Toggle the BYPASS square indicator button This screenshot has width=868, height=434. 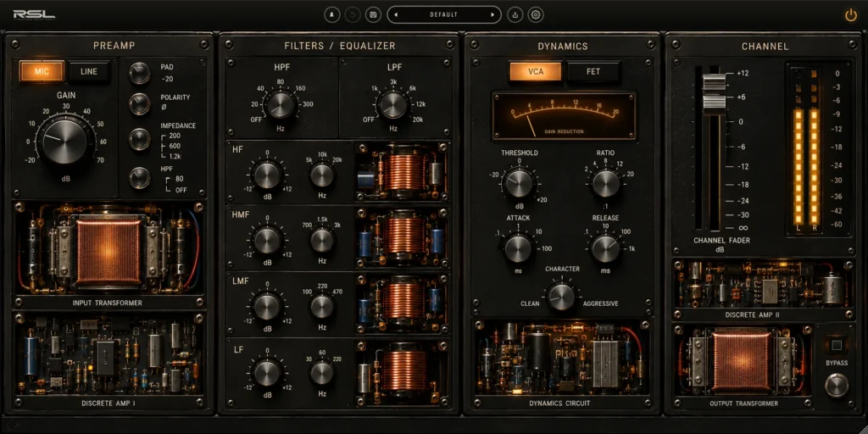click(837, 346)
